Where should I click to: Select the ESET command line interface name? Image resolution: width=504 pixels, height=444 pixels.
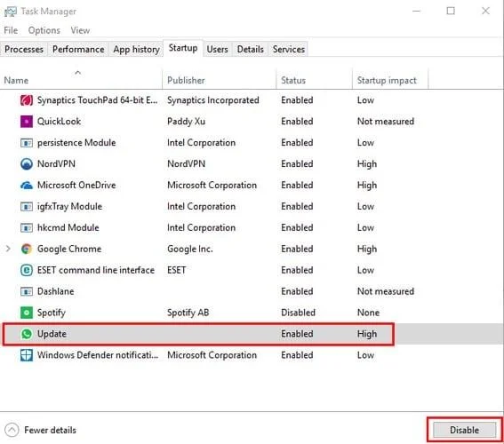point(96,270)
